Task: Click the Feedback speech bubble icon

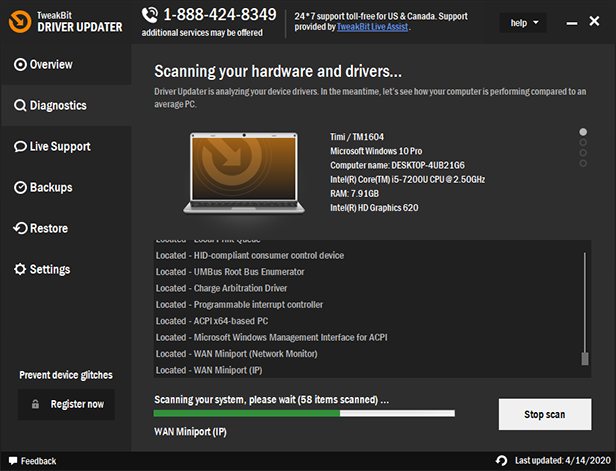Action: tap(13, 460)
